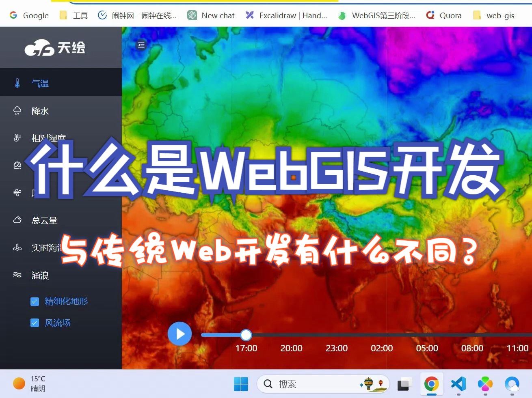
Task: Collapse the sidebar with the menu toggle icon
Action: click(x=141, y=45)
